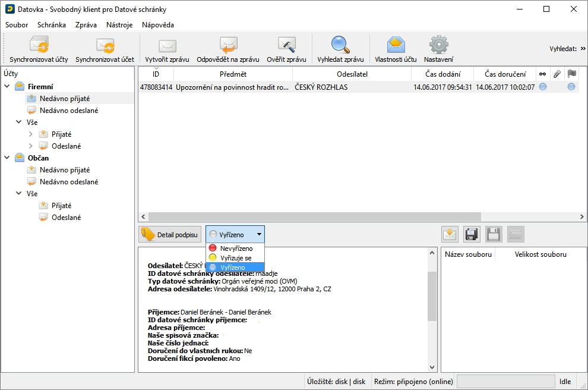Open the Nástroje menu
This screenshot has width=588, height=390.
pyautogui.click(x=119, y=25)
